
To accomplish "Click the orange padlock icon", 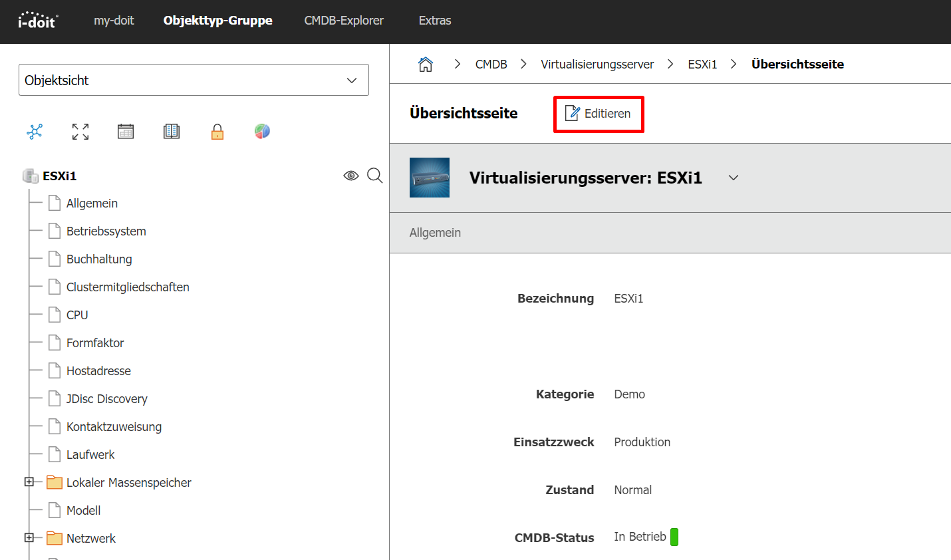I will [x=217, y=132].
